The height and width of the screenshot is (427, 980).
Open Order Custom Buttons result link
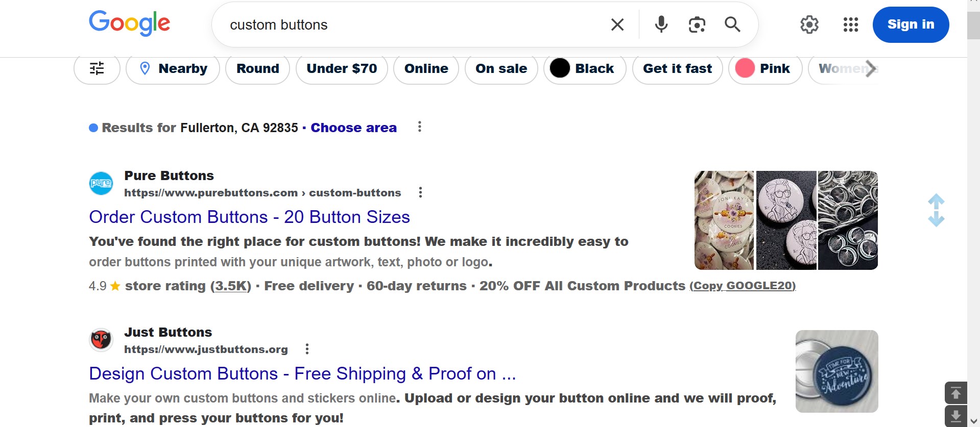click(x=249, y=217)
